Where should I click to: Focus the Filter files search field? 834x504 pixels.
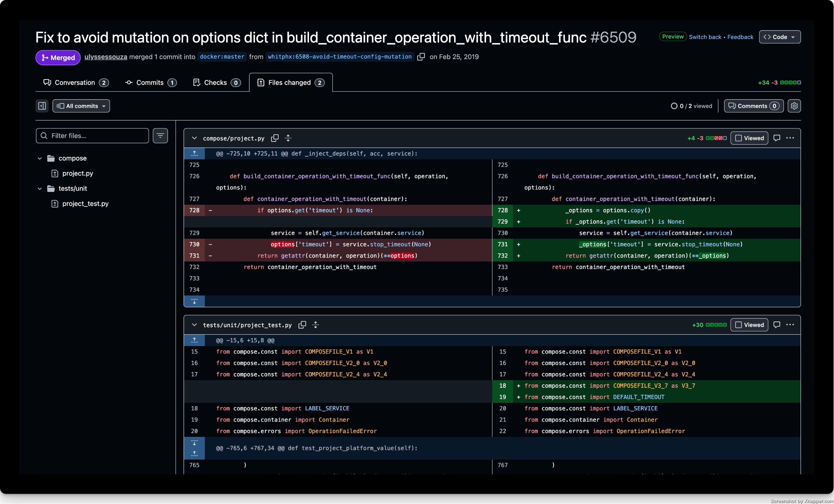point(92,136)
